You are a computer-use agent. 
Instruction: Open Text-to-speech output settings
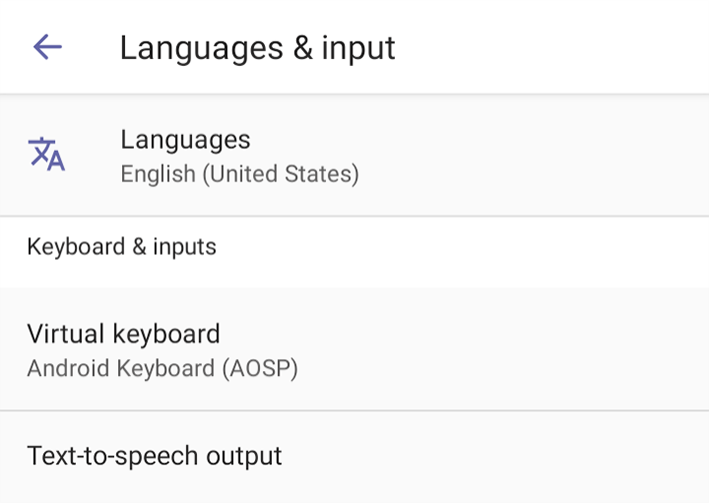tap(354, 457)
